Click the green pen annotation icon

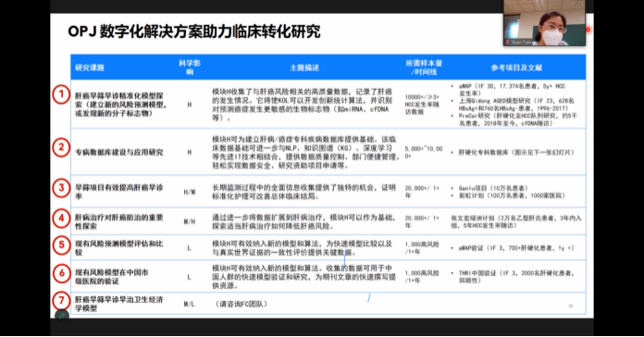tap(62, 316)
